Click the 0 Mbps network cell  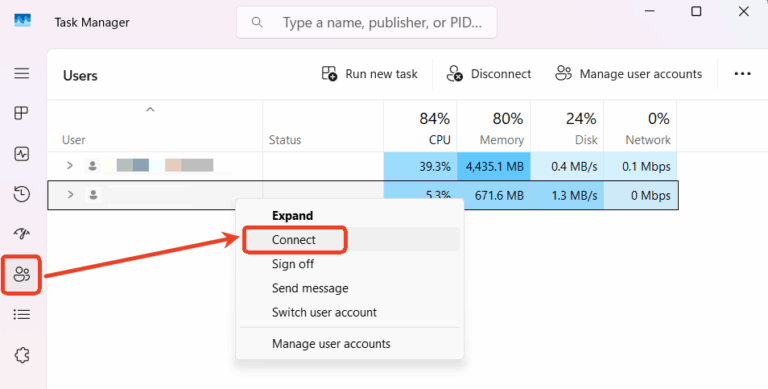click(641, 195)
